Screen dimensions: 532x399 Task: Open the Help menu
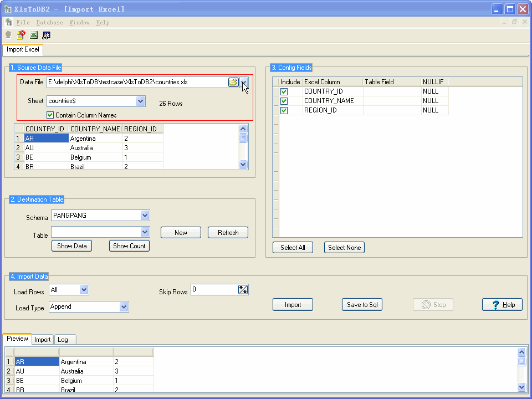pos(103,22)
